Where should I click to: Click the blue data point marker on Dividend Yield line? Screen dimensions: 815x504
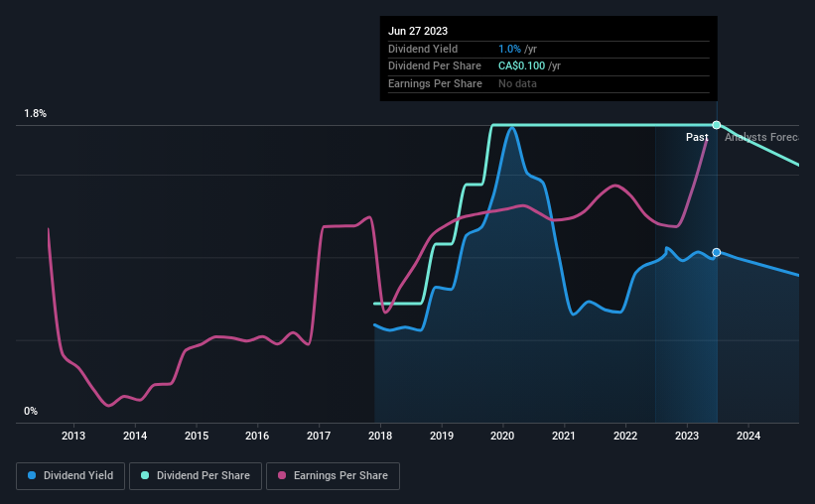[x=717, y=252]
